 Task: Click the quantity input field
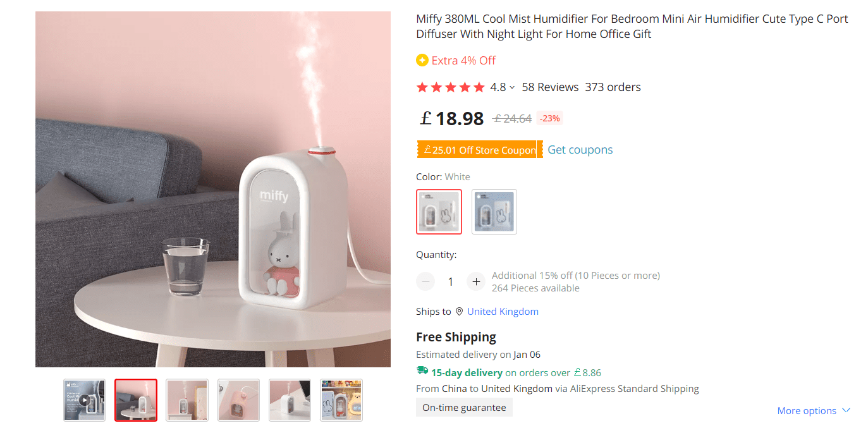point(450,281)
